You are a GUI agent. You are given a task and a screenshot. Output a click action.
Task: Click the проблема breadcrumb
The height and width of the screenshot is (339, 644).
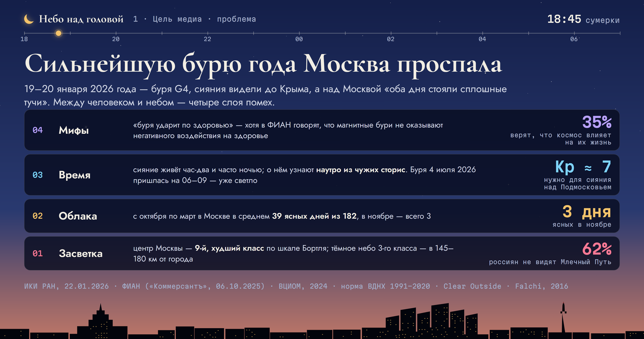click(237, 19)
